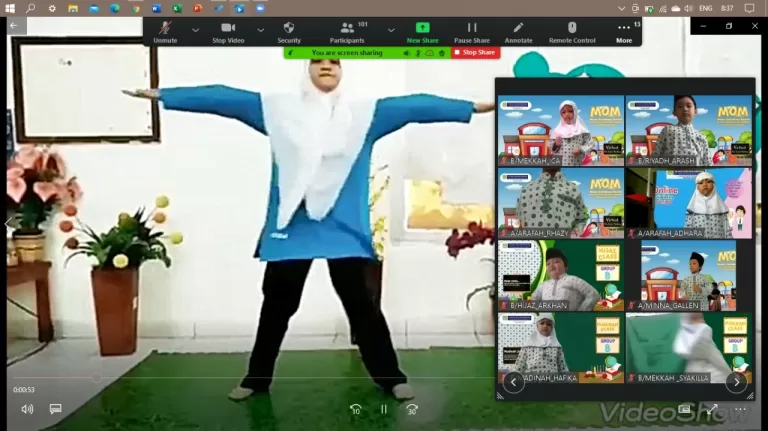768x431 pixels.
Task: Open the notification action center
Action: (749, 8)
